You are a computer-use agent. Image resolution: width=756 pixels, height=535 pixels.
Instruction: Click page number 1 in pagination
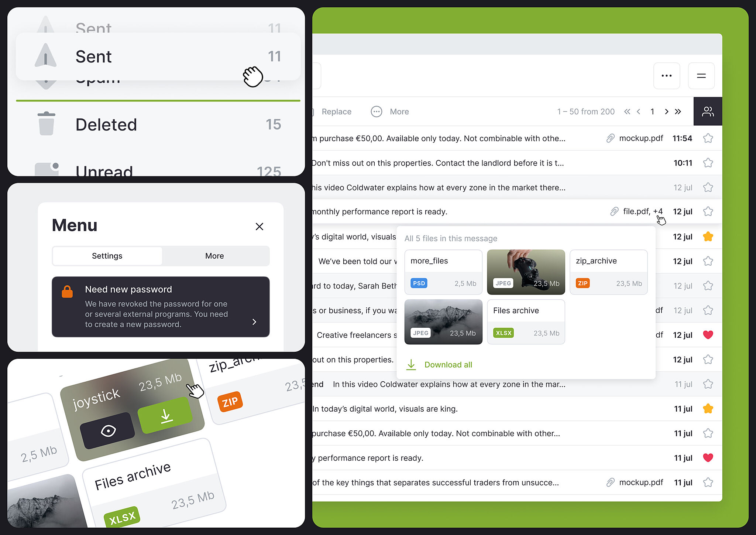pyautogui.click(x=652, y=112)
